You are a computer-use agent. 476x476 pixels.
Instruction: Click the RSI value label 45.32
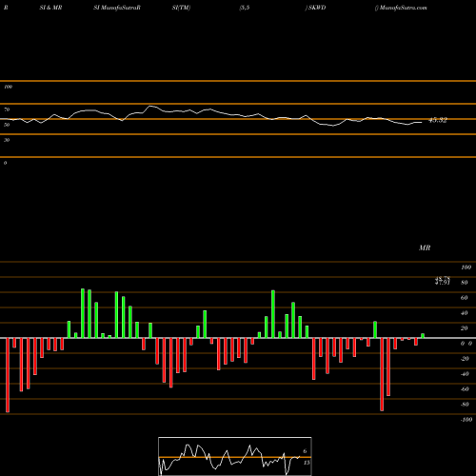[438, 120]
